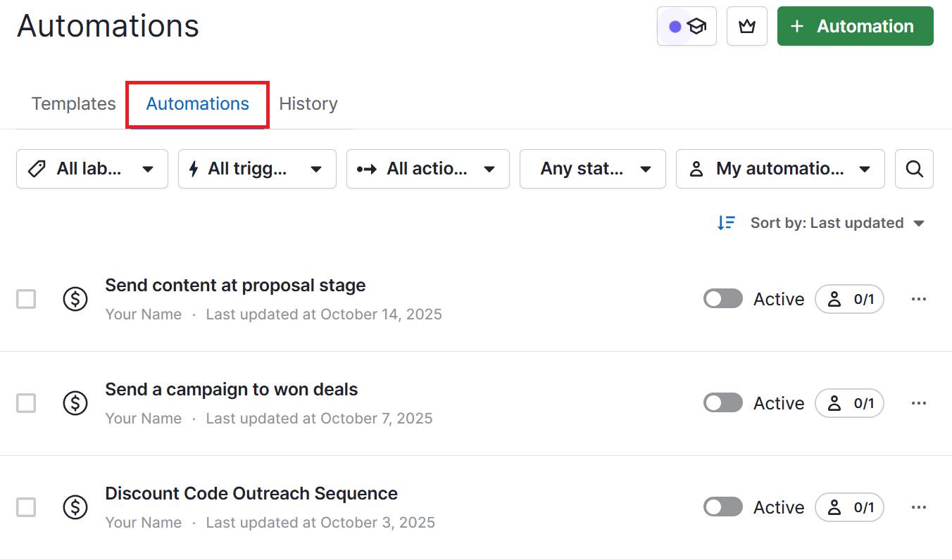Expand the All triggers dropdown

(257, 169)
